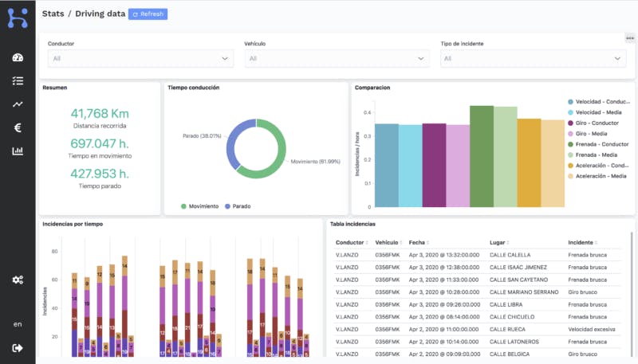Click the app logo in the sidebar
Screen dimensions: 638x364
pos(18,18)
